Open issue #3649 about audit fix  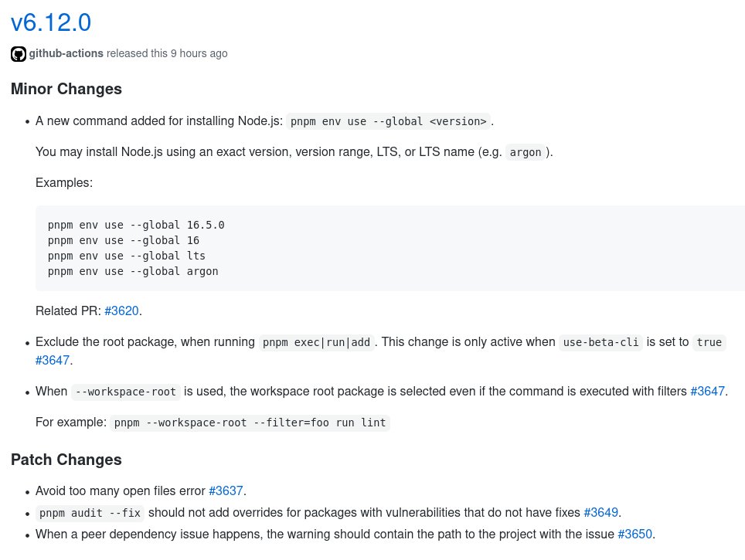pos(601,513)
